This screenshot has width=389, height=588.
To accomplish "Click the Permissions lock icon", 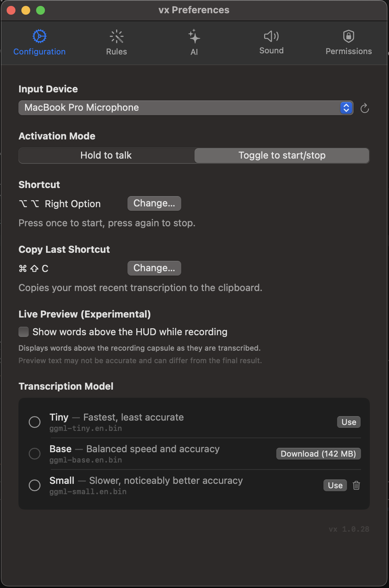I will pos(348,36).
